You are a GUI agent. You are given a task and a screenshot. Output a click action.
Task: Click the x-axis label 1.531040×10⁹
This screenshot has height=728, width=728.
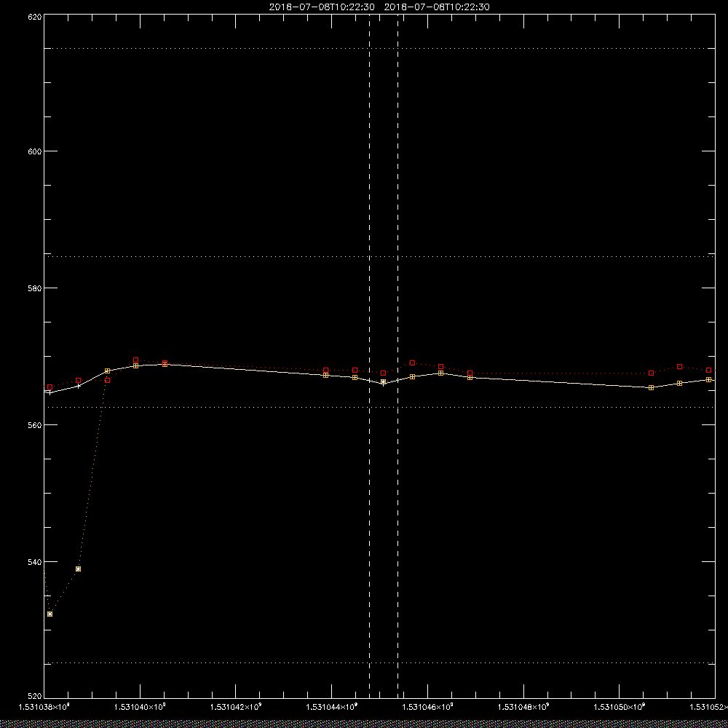pyautogui.click(x=140, y=707)
